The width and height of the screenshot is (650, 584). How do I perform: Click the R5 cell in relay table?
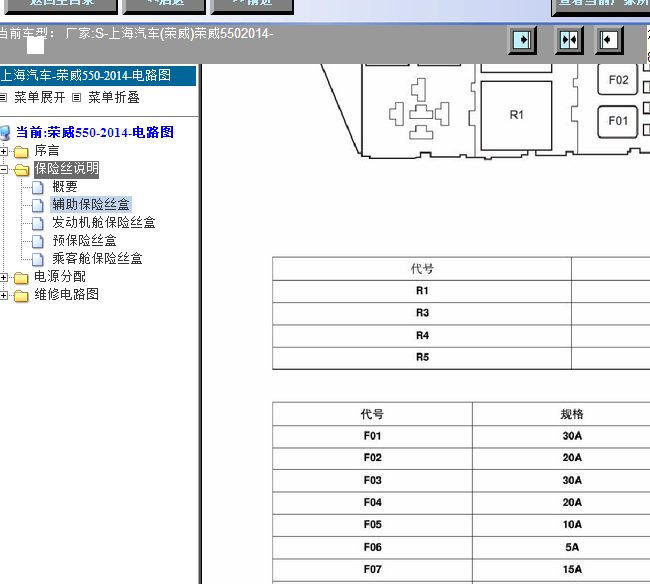coord(422,358)
